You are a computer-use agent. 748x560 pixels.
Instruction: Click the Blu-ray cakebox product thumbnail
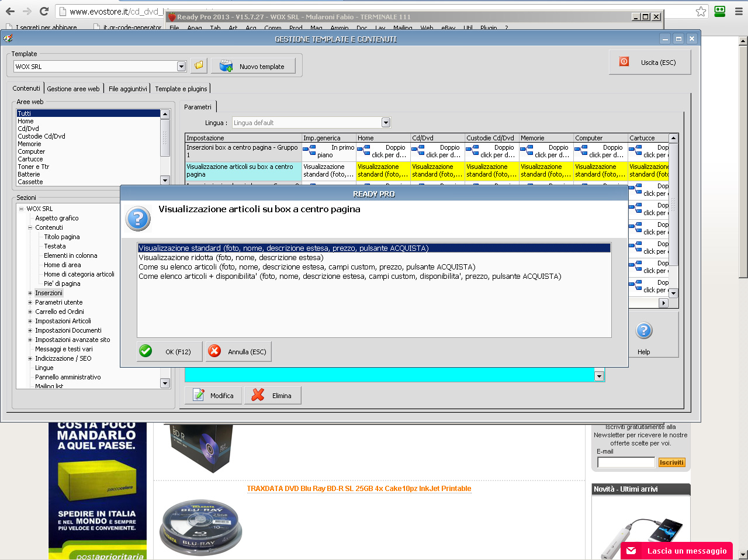(201, 527)
